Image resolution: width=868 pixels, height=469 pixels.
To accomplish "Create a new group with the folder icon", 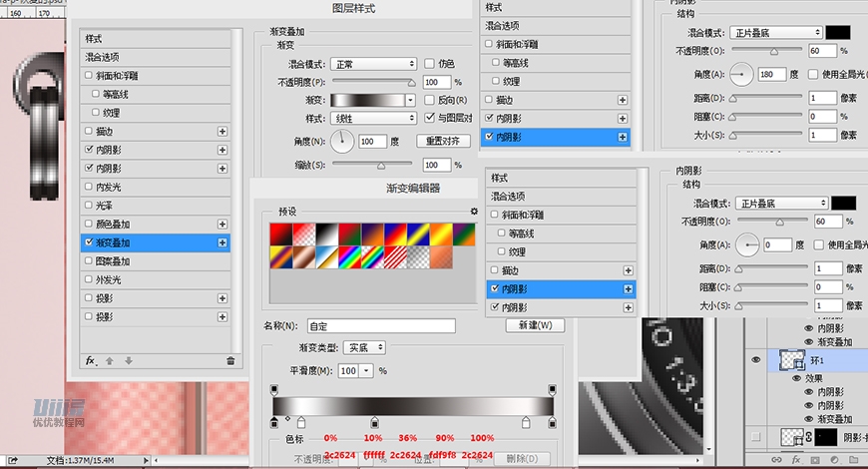I will [853, 460].
